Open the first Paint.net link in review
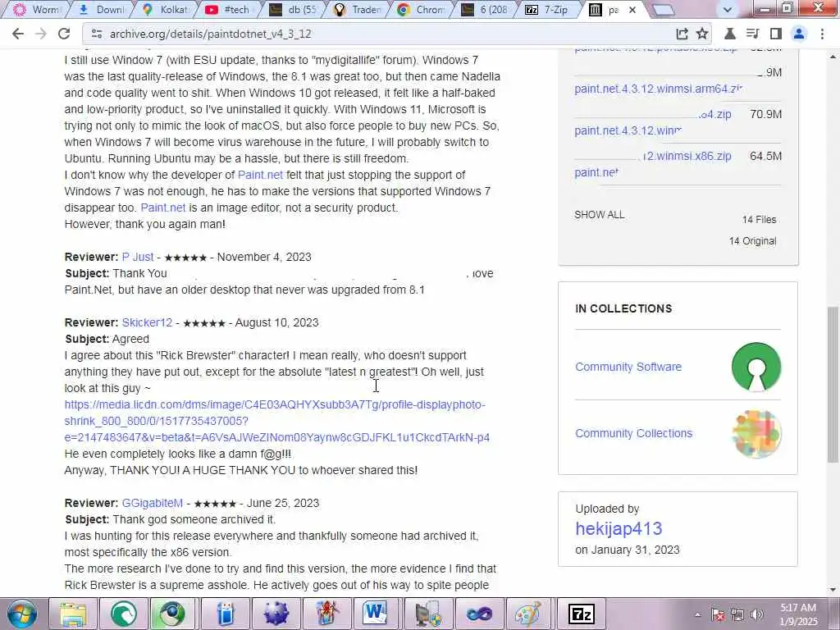The height and width of the screenshot is (630, 840). (x=260, y=176)
